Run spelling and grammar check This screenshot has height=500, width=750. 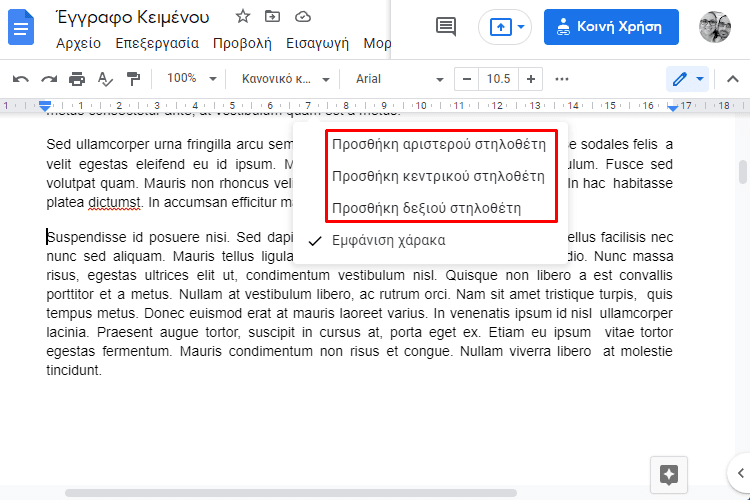105,79
